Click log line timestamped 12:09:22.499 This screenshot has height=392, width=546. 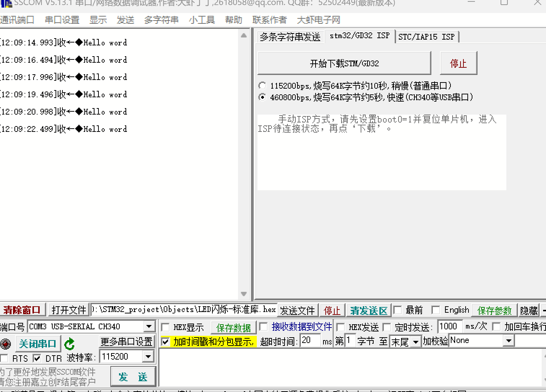(x=64, y=129)
